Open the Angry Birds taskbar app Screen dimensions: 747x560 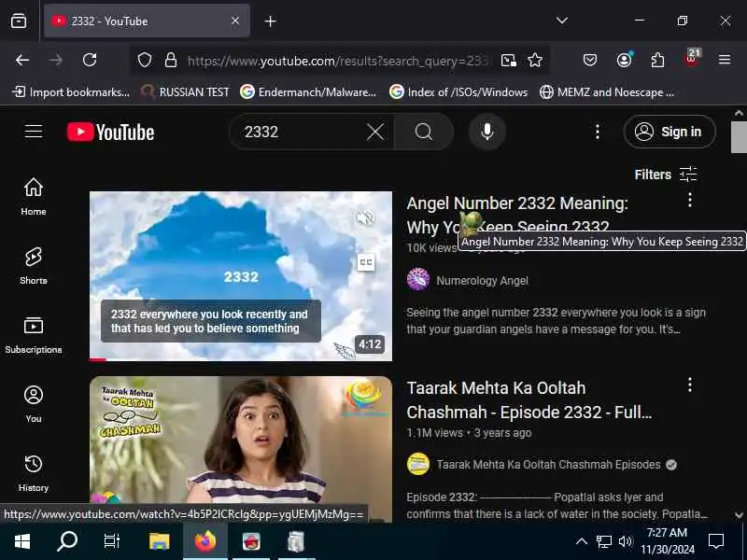click(251, 541)
